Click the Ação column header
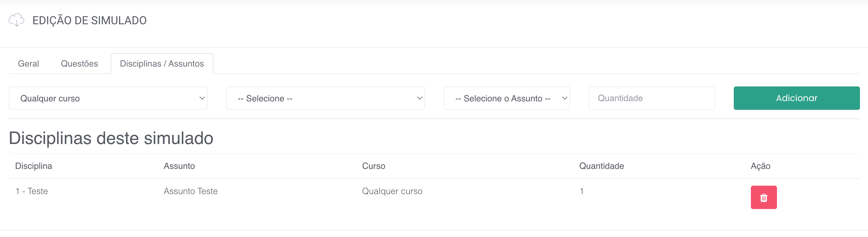The image size is (868, 237). click(x=760, y=166)
